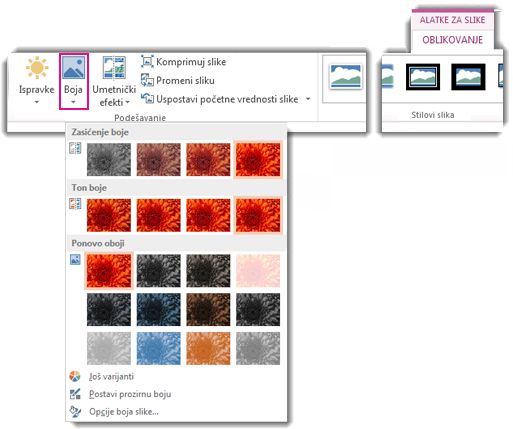Open the Ispravke corrections menu

(x=37, y=81)
